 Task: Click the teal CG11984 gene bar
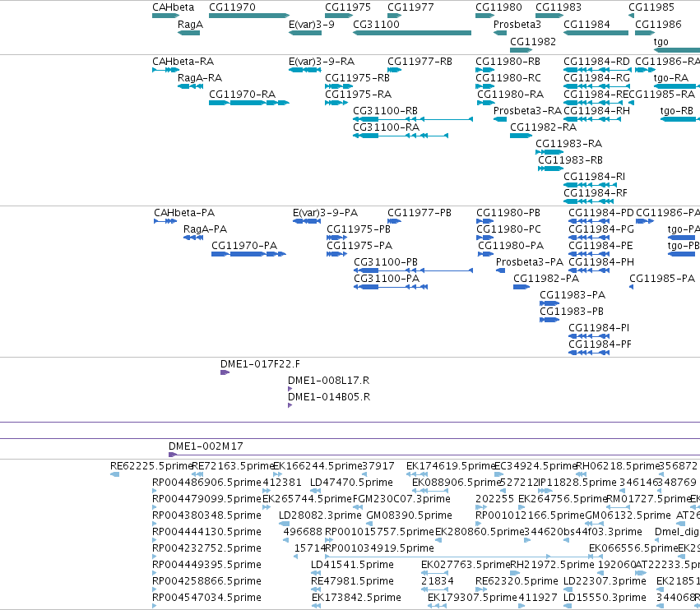click(x=596, y=33)
